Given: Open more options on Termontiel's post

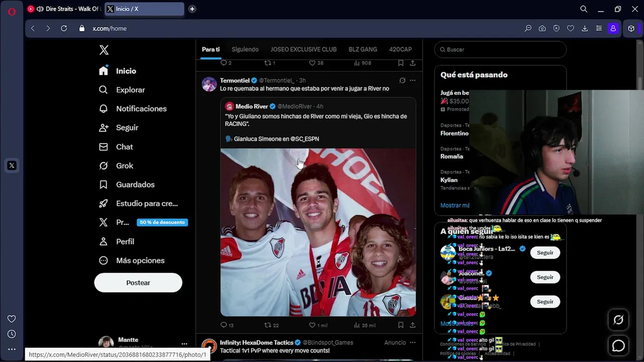Looking at the screenshot, I should pyautogui.click(x=413, y=80).
